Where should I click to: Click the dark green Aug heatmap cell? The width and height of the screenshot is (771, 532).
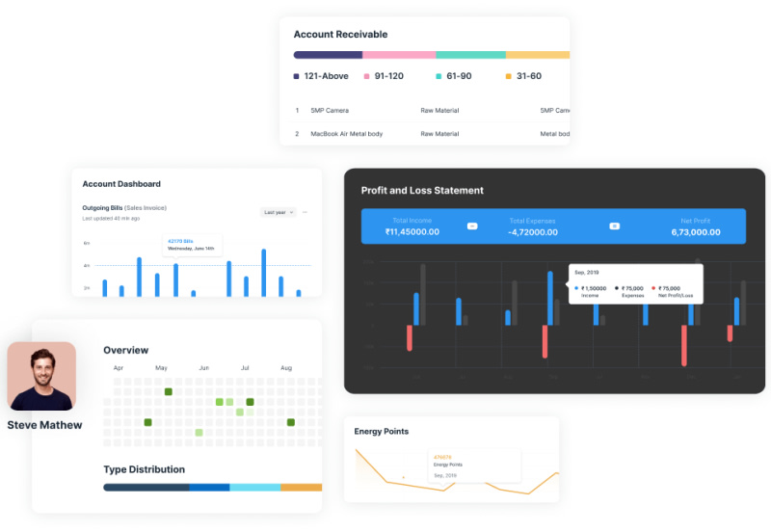(x=291, y=422)
